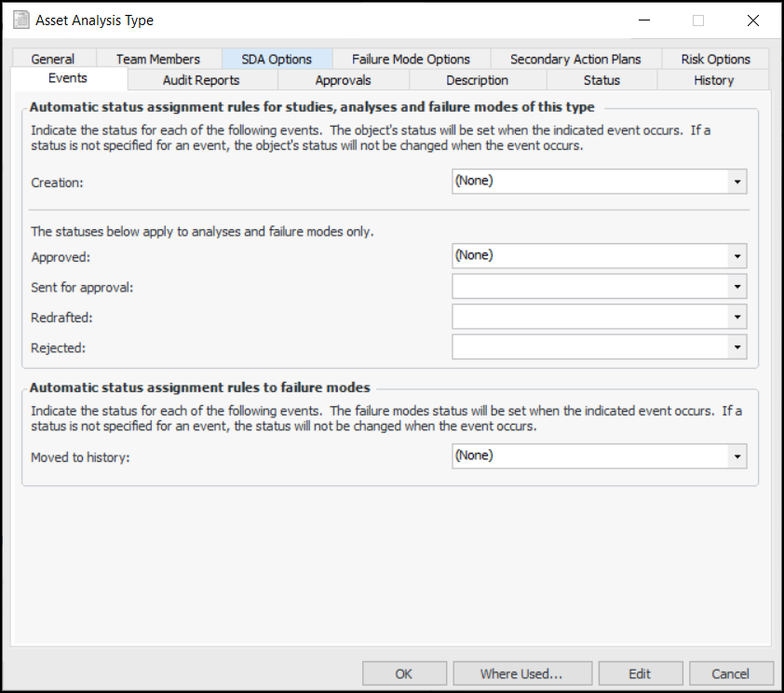Switch to Risk Options tab
The width and height of the screenshot is (784, 693).
coord(715,59)
